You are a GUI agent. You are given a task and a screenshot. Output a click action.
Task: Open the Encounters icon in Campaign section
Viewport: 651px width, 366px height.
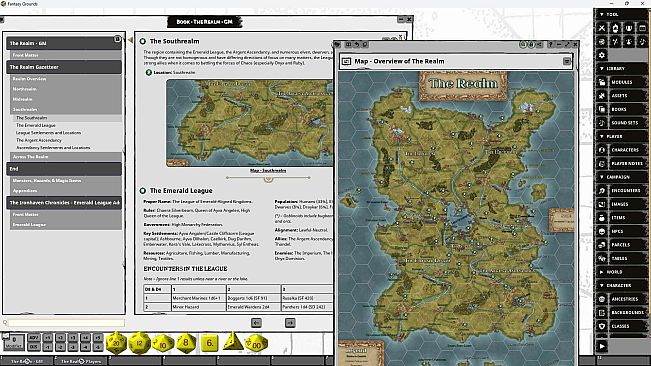602,190
